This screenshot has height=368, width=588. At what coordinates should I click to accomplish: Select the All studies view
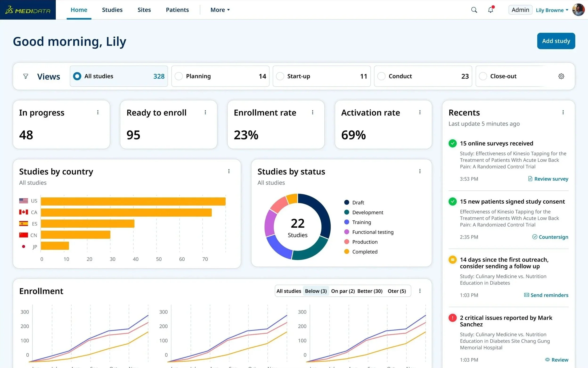119,76
